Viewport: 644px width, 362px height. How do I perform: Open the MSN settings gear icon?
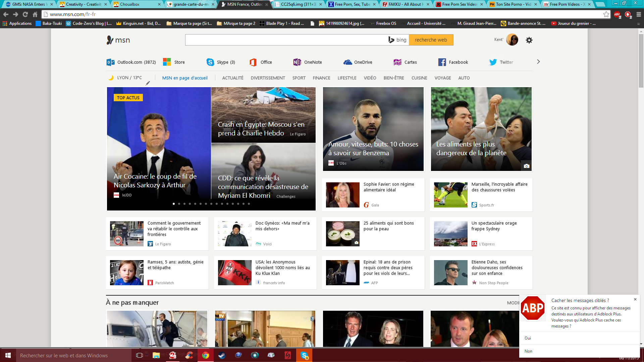[529, 40]
